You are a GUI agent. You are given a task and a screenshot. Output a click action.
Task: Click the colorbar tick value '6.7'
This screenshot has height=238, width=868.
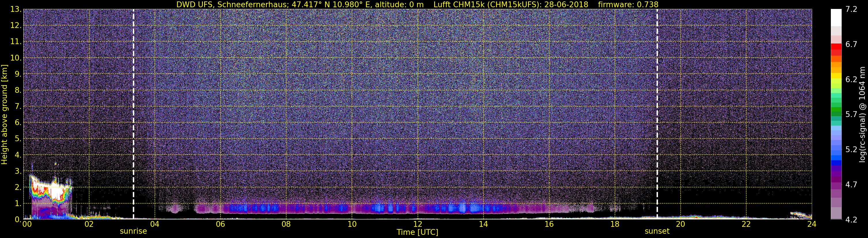click(x=851, y=44)
